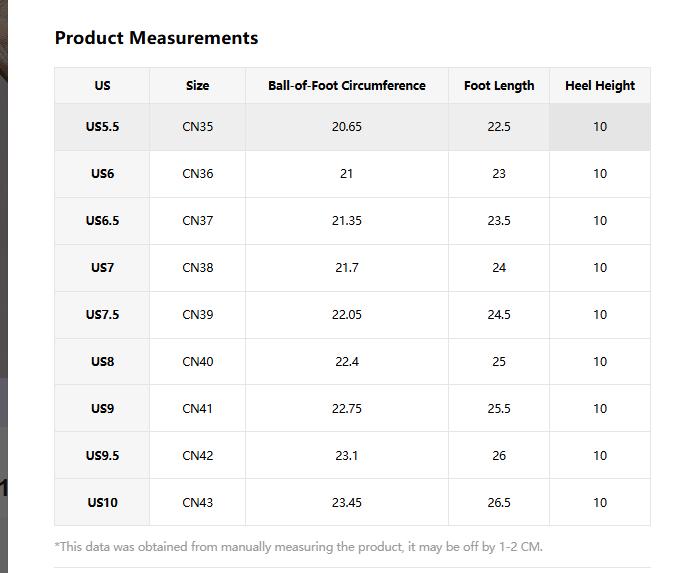Click the heel height value for US7
The image size is (676, 573).
tap(600, 268)
